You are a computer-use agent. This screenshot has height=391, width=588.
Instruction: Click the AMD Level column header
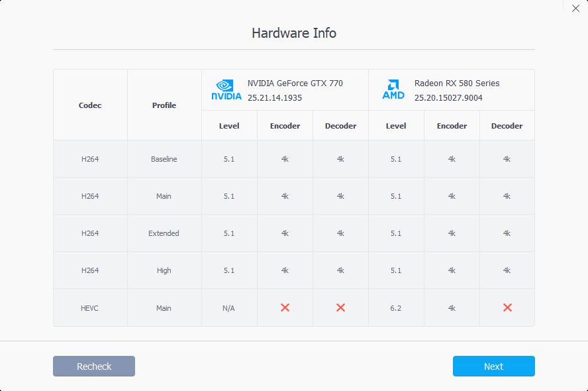tap(396, 126)
